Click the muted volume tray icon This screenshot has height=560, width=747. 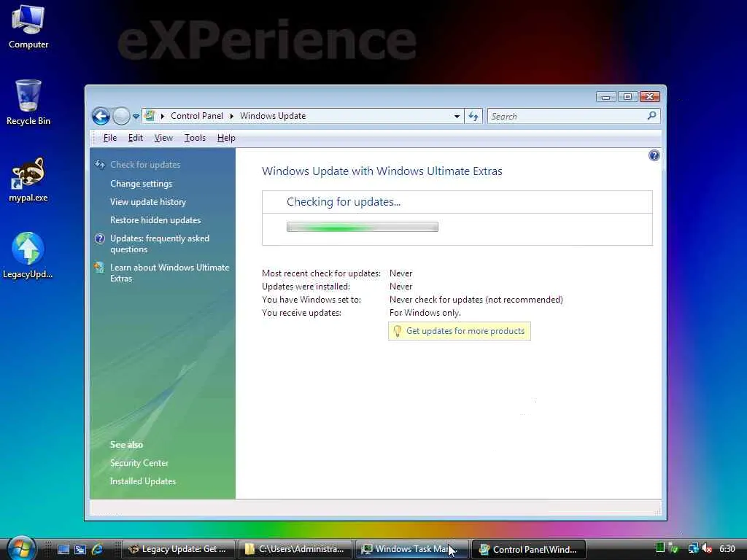[x=707, y=548]
